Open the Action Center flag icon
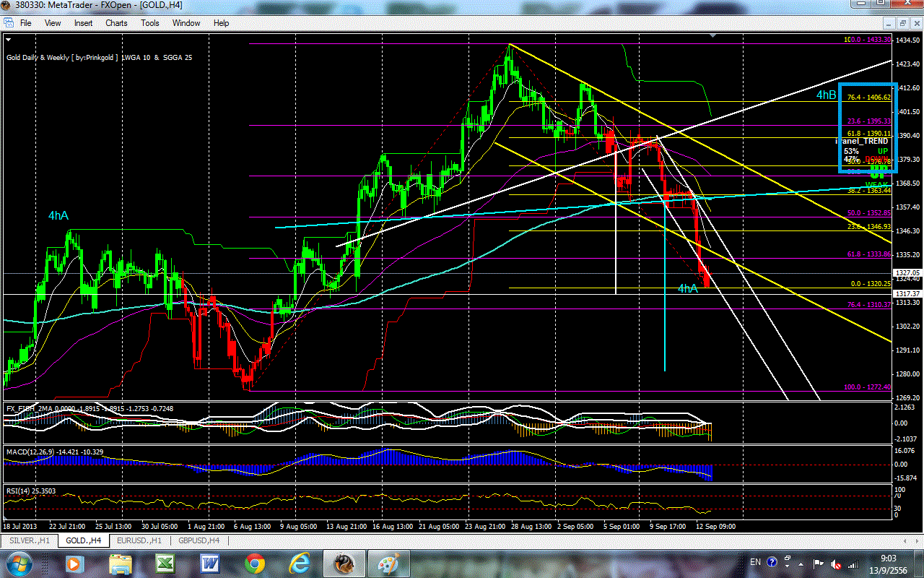This screenshot has width=924, height=578. pyautogui.click(x=819, y=563)
